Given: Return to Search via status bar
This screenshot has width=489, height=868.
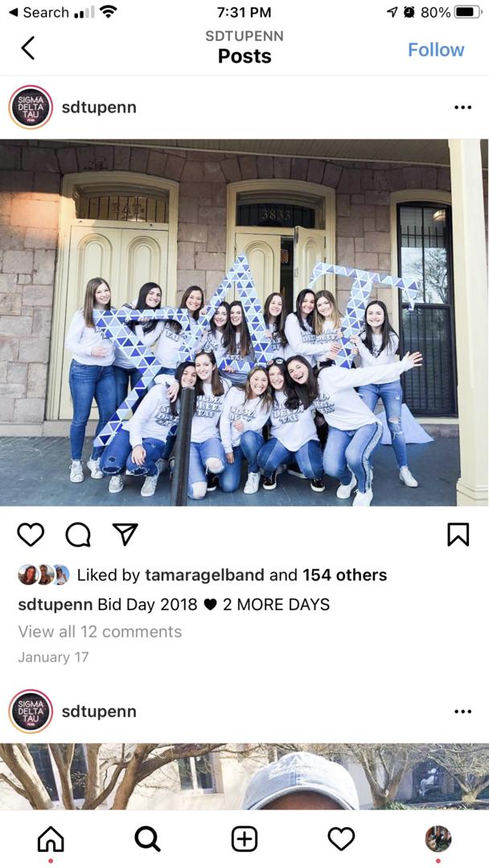Looking at the screenshot, I should [x=39, y=12].
